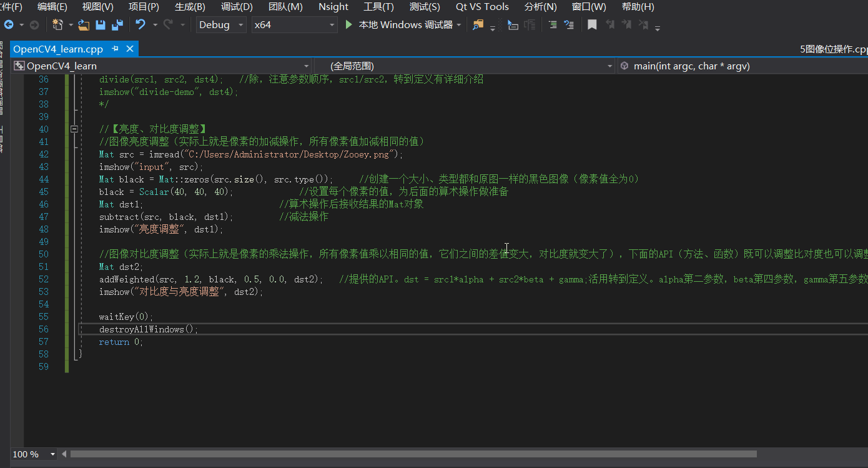The height and width of the screenshot is (468, 868).
Task: Open the 调试(D) menu
Action: click(237, 7)
